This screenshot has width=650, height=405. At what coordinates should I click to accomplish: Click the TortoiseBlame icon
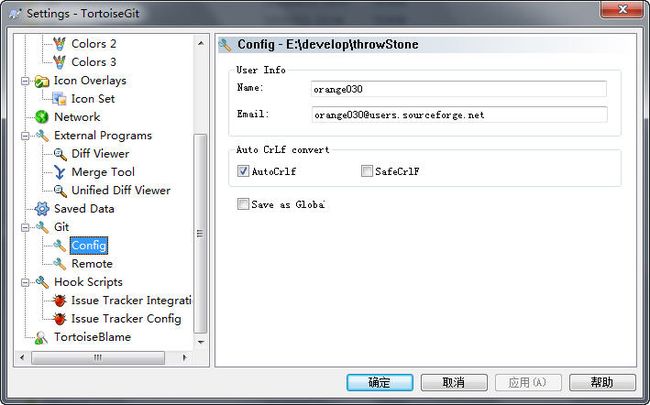point(41,337)
